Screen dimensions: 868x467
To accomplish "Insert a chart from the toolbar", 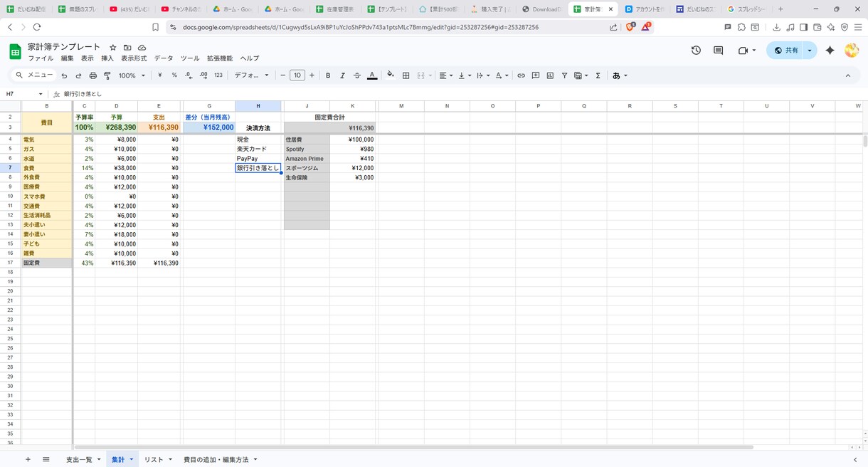I will pyautogui.click(x=550, y=75).
